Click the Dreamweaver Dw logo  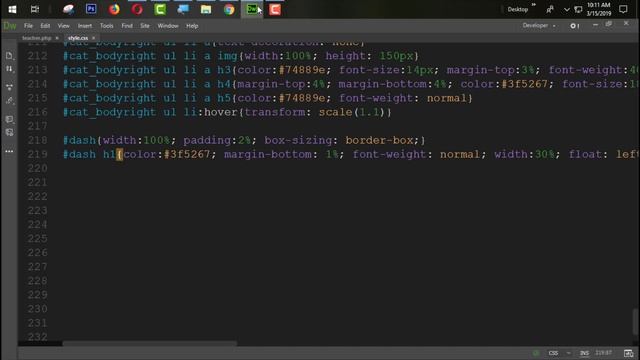point(10,26)
